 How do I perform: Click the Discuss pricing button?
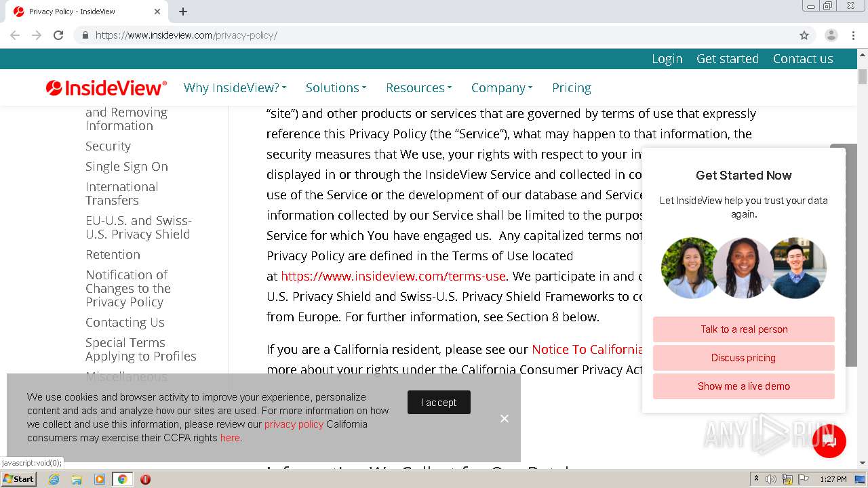coord(744,358)
